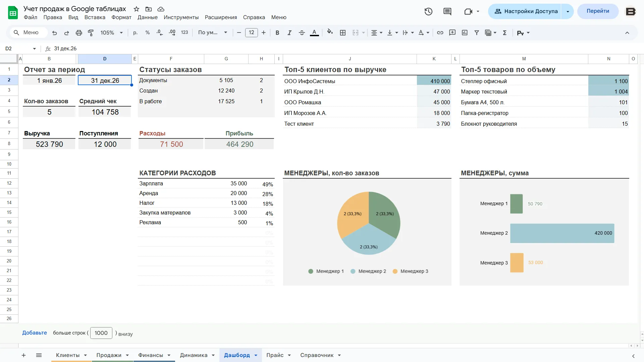Viewport: 644px width, 362px height.
Task: Toggle Bold formatting
Action: tap(277, 33)
